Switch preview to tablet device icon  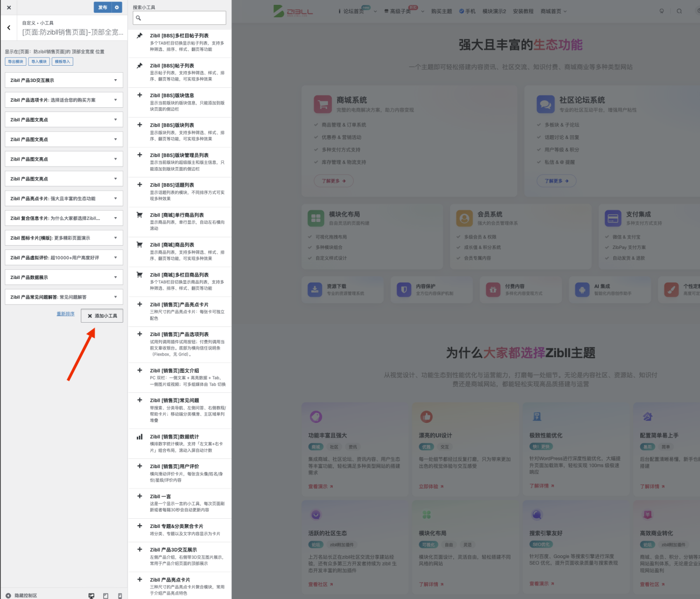pos(106,595)
